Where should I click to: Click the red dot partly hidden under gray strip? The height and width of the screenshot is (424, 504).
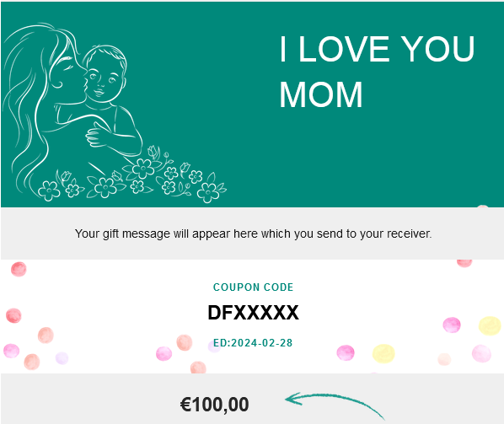pos(464,263)
